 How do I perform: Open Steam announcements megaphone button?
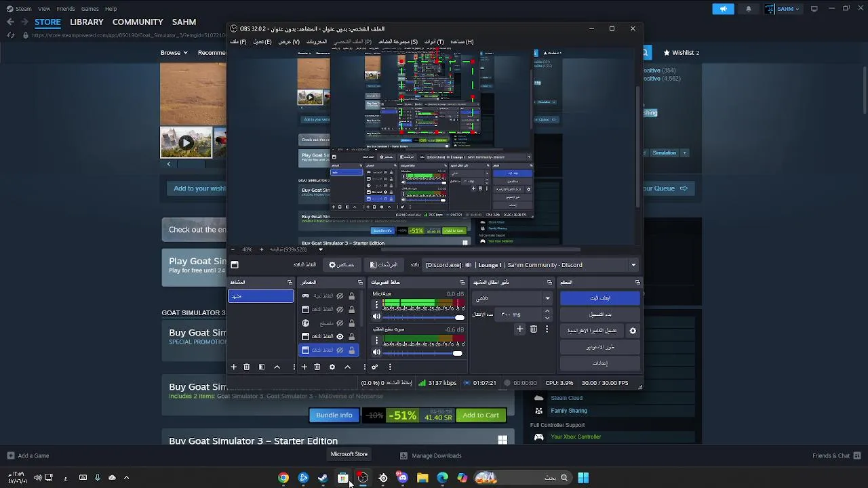point(723,9)
